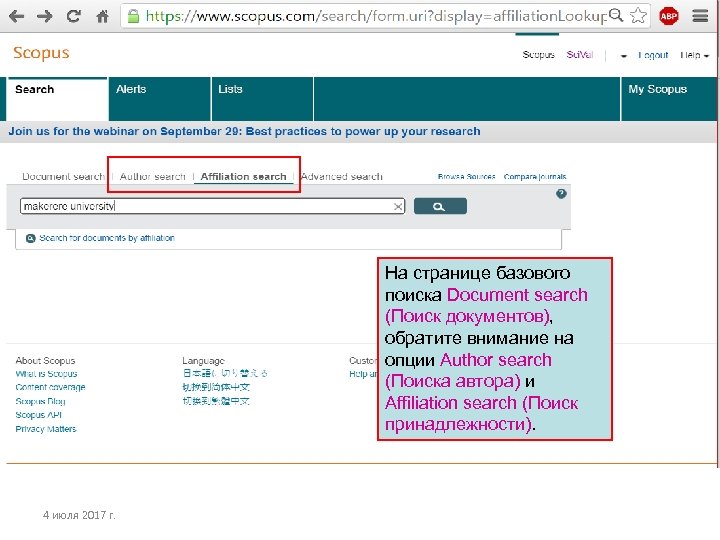Switch to Document search
Viewport: 720px width, 540px height.
(x=63, y=176)
